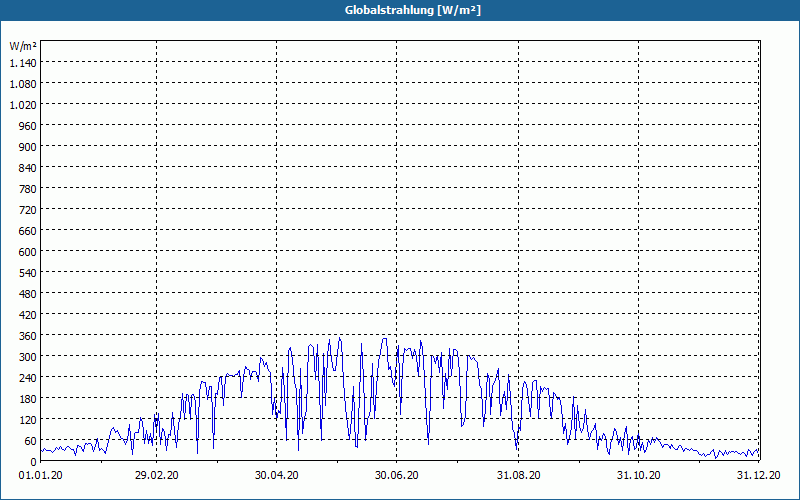Click the 720 y-axis label
The image size is (800, 500).
(x=29, y=210)
